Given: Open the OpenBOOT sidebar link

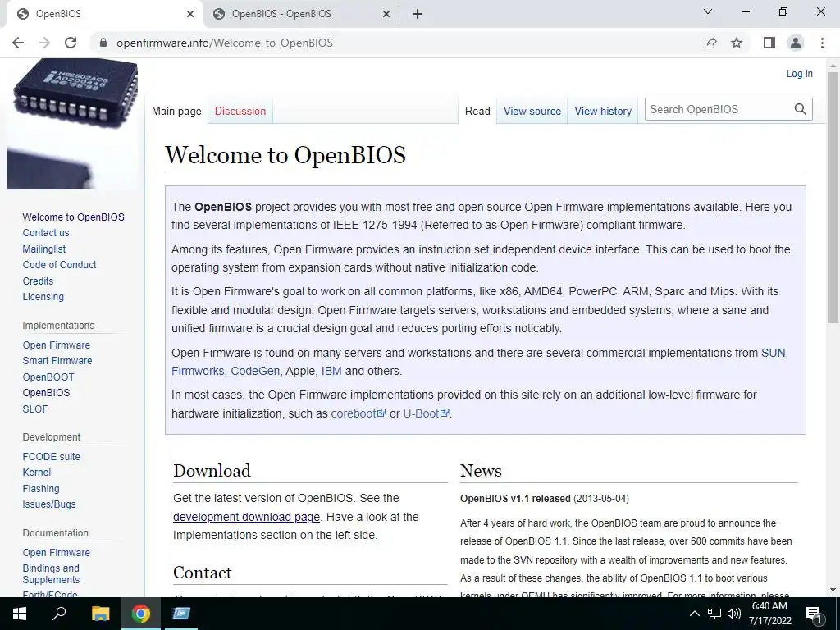Looking at the screenshot, I should (x=48, y=377).
